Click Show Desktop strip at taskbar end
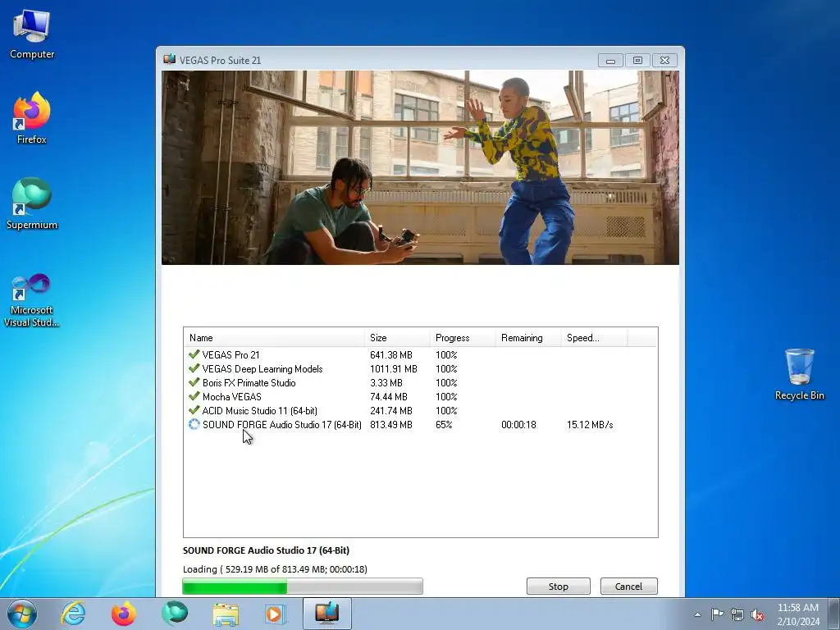The height and width of the screenshot is (630, 840). point(835,614)
